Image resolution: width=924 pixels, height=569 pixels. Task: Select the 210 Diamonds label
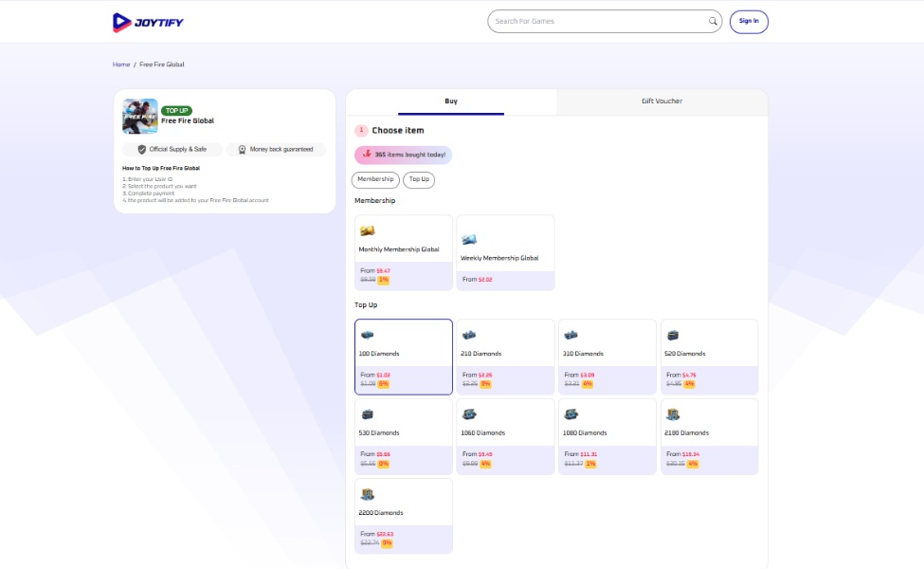[x=480, y=354]
